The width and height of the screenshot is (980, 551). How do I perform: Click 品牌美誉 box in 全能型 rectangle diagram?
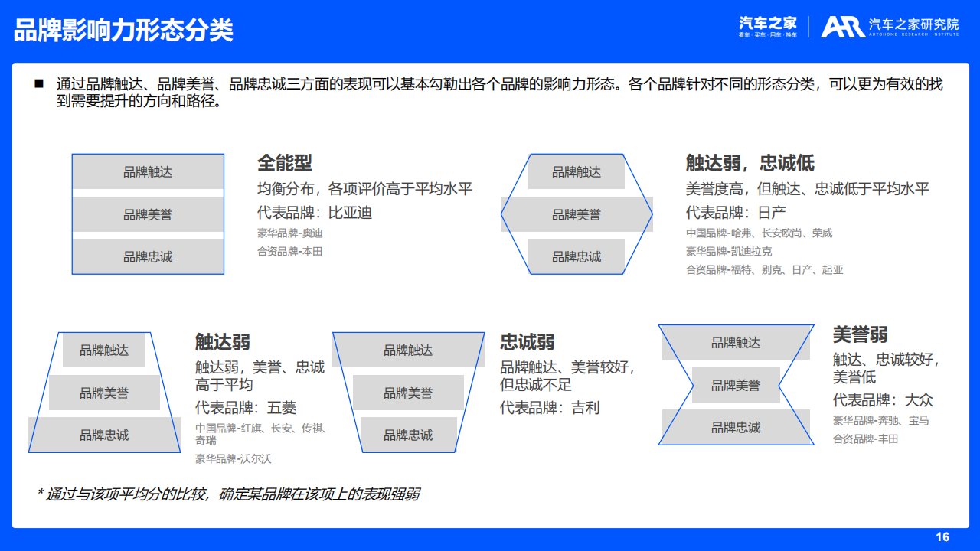(x=148, y=214)
